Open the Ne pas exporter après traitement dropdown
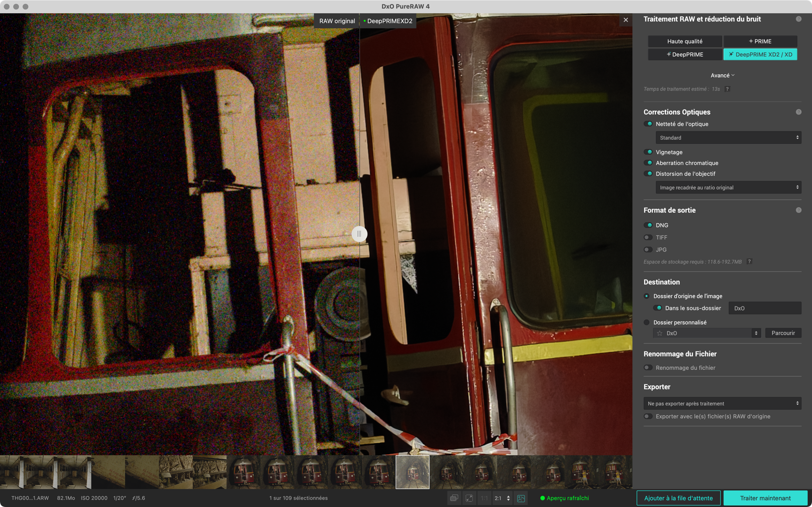The height and width of the screenshot is (507, 812). (x=722, y=404)
